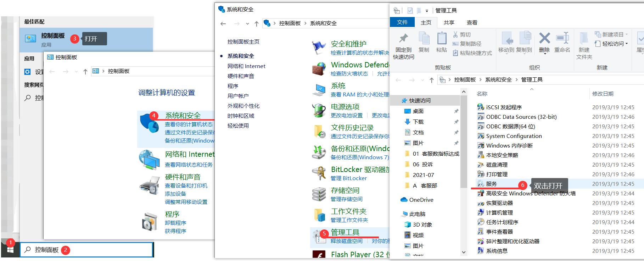Click the Rename (重命名) ribbon icon
644x261 pixels.
pyautogui.click(x=562, y=38)
